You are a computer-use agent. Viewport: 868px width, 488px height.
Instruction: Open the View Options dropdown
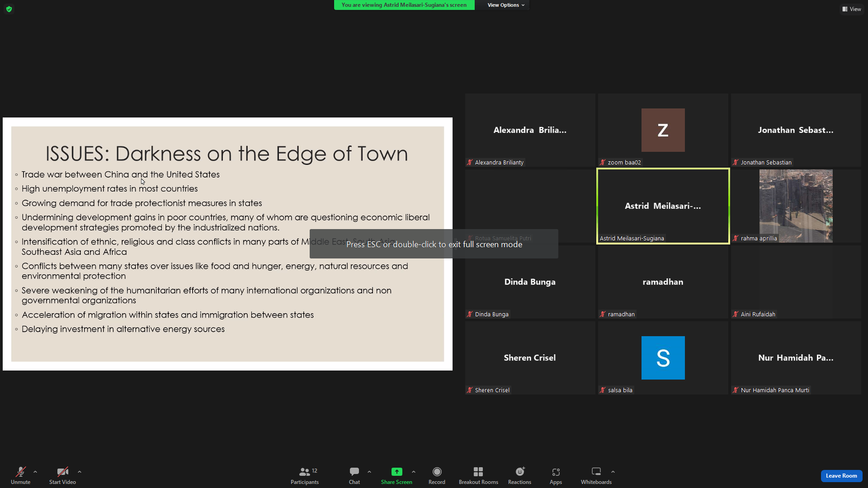[506, 5]
